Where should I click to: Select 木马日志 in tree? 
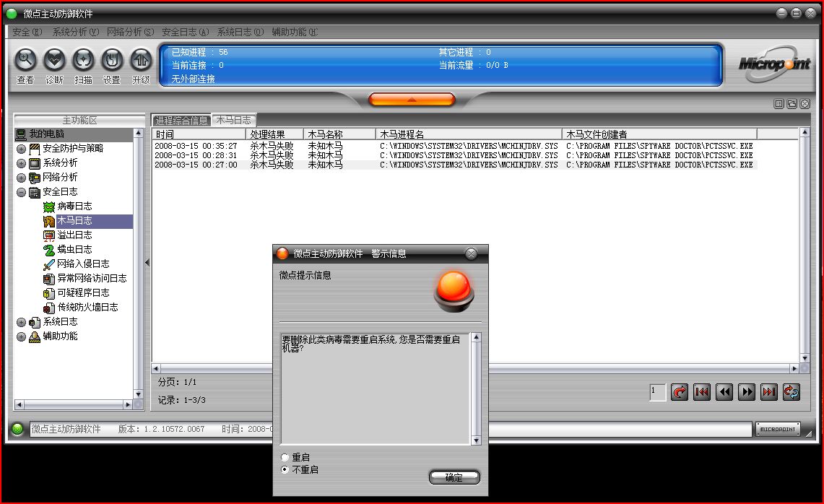(74, 221)
